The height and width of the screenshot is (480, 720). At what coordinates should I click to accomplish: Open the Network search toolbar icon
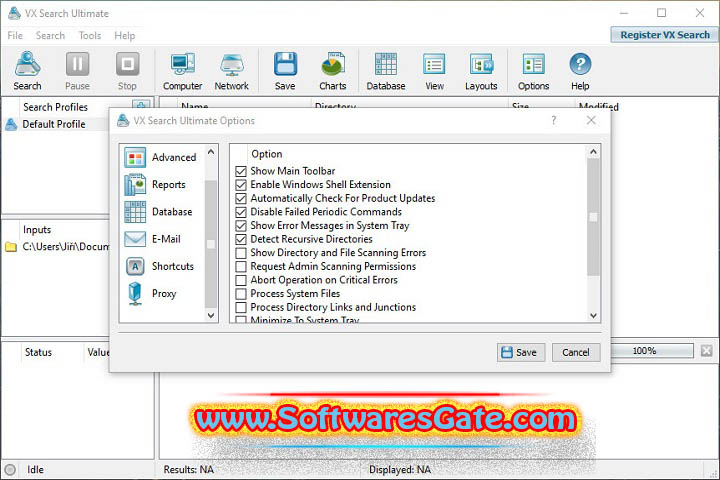tap(231, 70)
